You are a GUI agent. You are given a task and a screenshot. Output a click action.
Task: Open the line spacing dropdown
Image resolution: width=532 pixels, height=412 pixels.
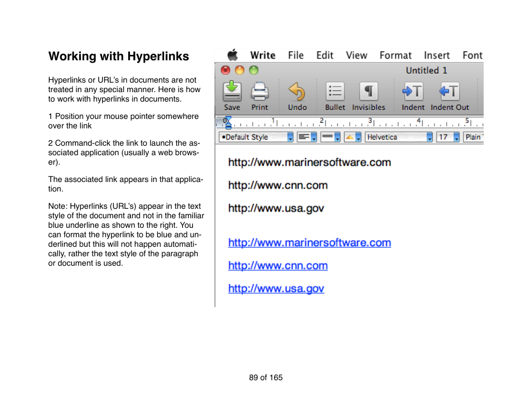330,137
